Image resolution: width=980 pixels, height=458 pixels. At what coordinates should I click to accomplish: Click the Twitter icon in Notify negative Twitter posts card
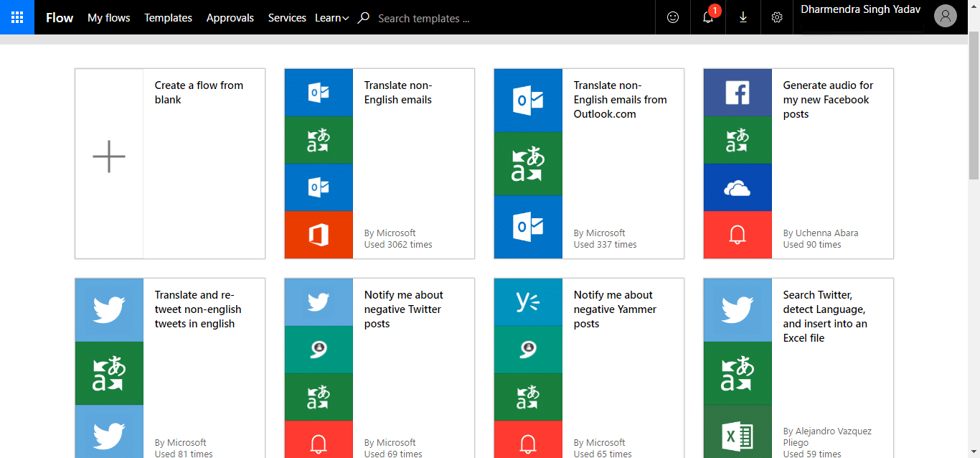[319, 302]
